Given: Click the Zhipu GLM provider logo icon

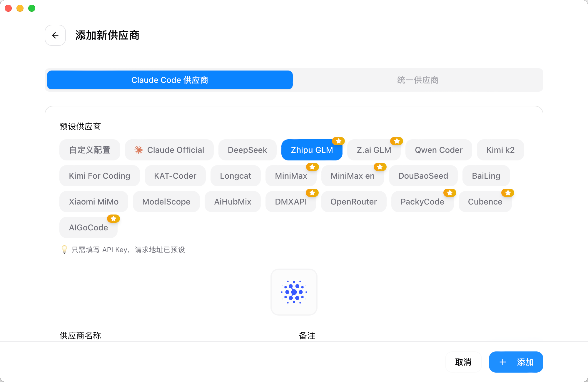Looking at the screenshot, I should pos(294,292).
